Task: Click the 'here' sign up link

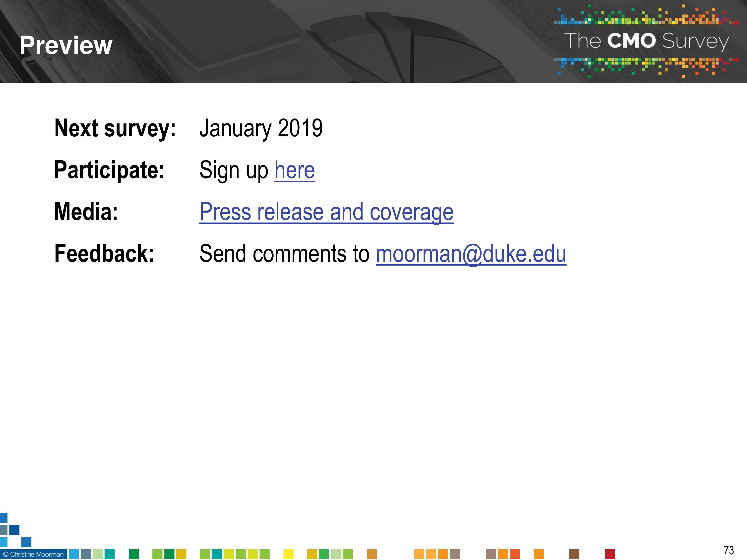Action: click(x=295, y=170)
